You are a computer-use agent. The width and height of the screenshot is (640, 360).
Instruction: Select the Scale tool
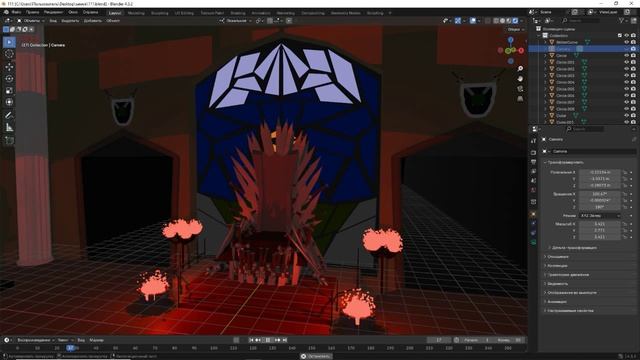[9, 90]
